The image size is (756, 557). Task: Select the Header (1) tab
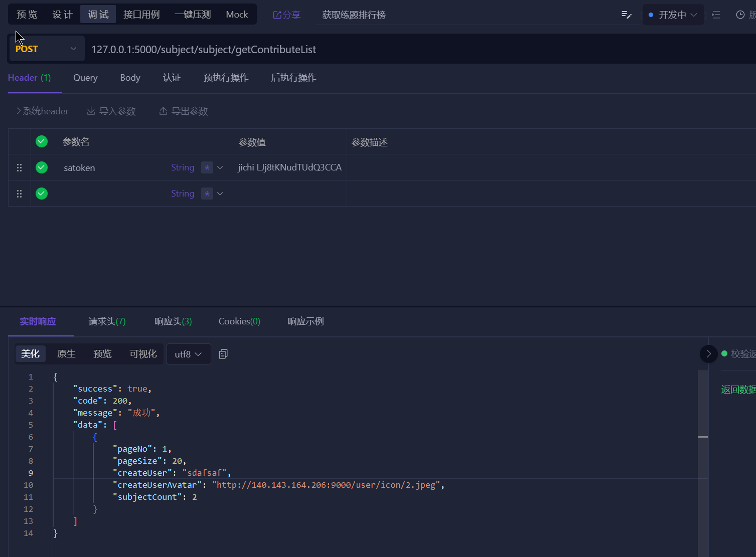tap(30, 78)
